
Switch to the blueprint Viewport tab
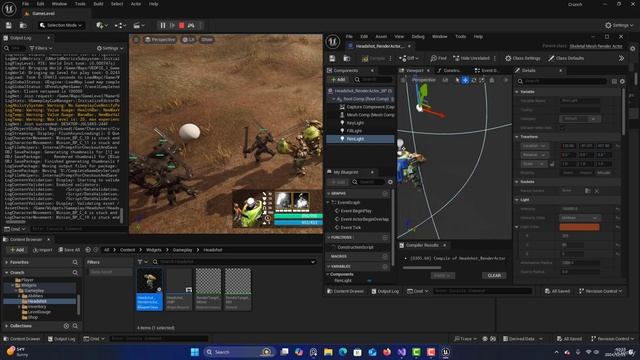coord(415,71)
